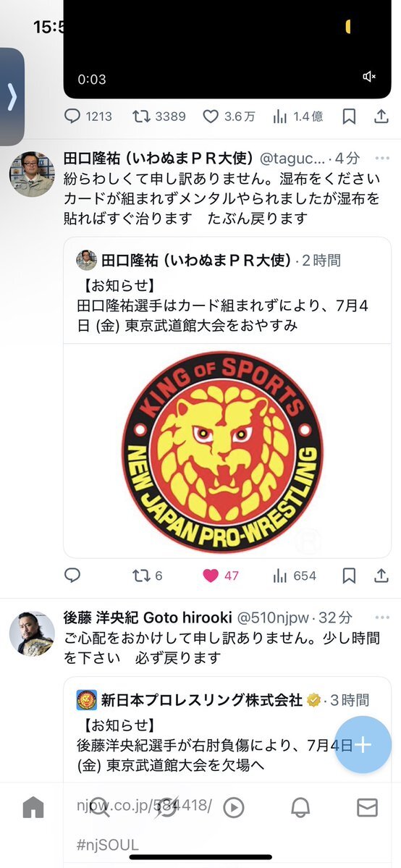Open 田口隆祐's profile picture
401x868 pixels.
pyautogui.click(x=32, y=174)
